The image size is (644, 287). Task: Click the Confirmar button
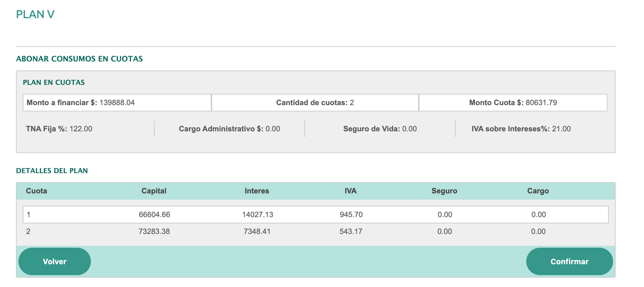click(569, 261)
